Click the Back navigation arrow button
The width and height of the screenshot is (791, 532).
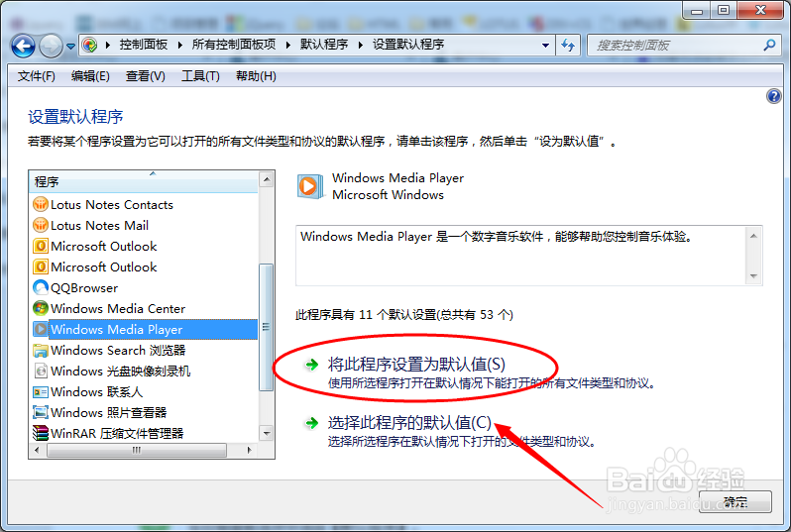(23, 46)
